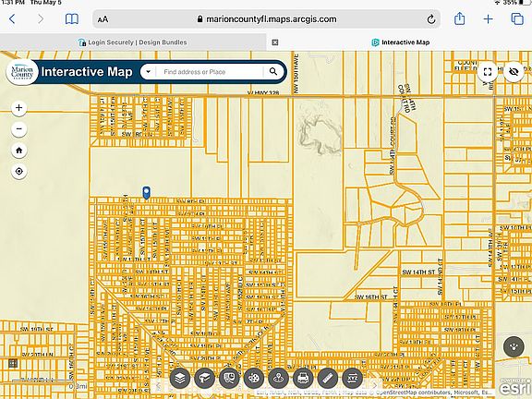Viewport: 532px width, 399px height.
Task: Toggle fullscreen map view
Action: (488, 72)
